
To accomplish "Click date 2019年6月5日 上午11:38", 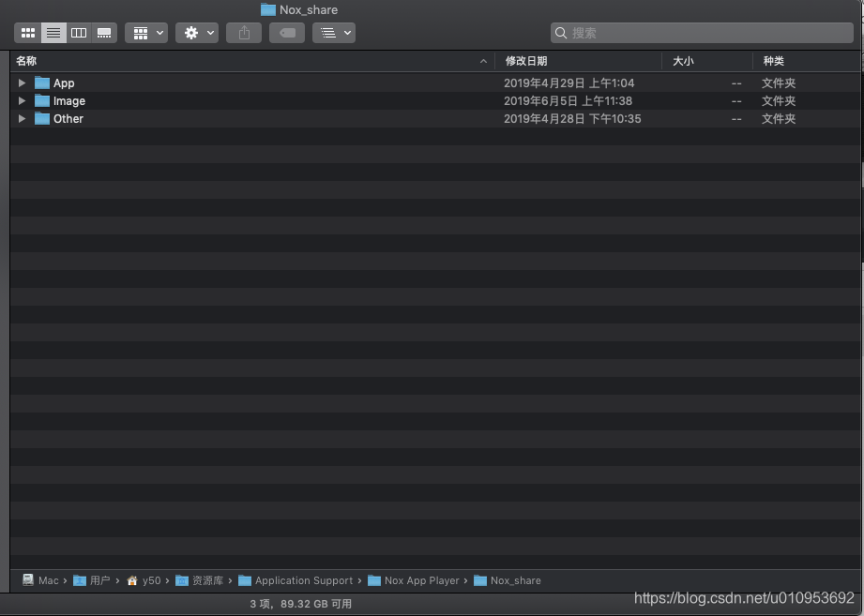I will (x=568, y=100).
